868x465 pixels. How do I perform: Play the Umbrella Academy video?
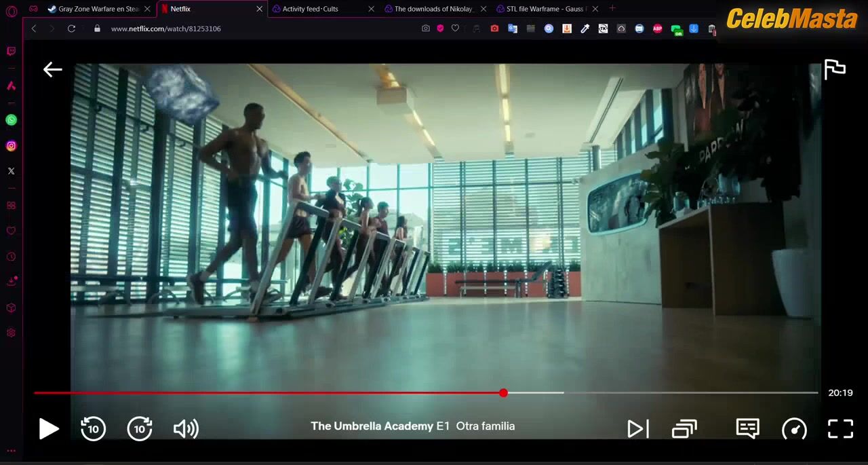[48, 428]
